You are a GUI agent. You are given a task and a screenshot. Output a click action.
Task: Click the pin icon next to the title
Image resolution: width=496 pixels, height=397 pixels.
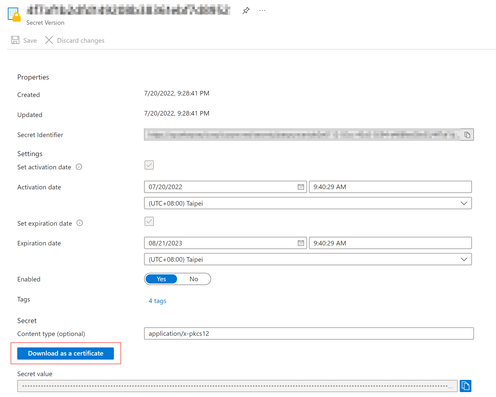coord(246,11)
